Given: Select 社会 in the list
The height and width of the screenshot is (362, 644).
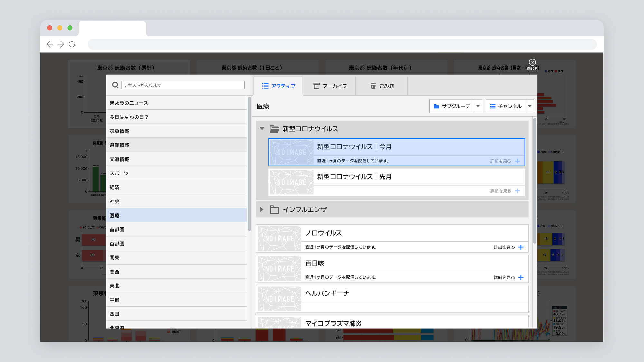Looking at the screenshot, I should pos(176,201).
